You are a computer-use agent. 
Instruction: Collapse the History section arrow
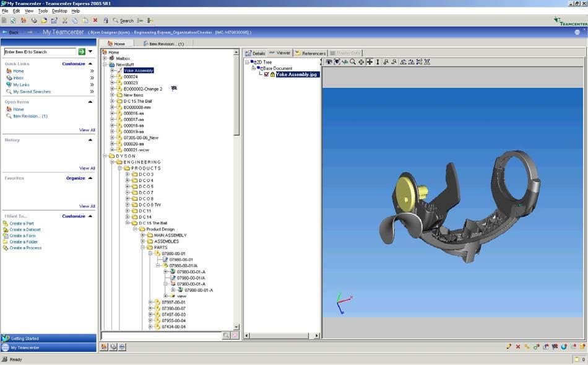click(90, 140)
